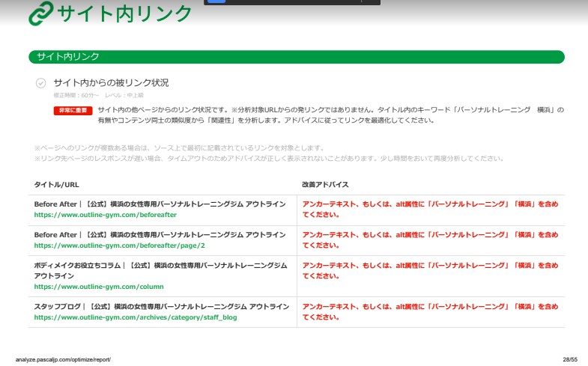
Task: Click the large サイト内リンク page title
Action: [124, 14]
